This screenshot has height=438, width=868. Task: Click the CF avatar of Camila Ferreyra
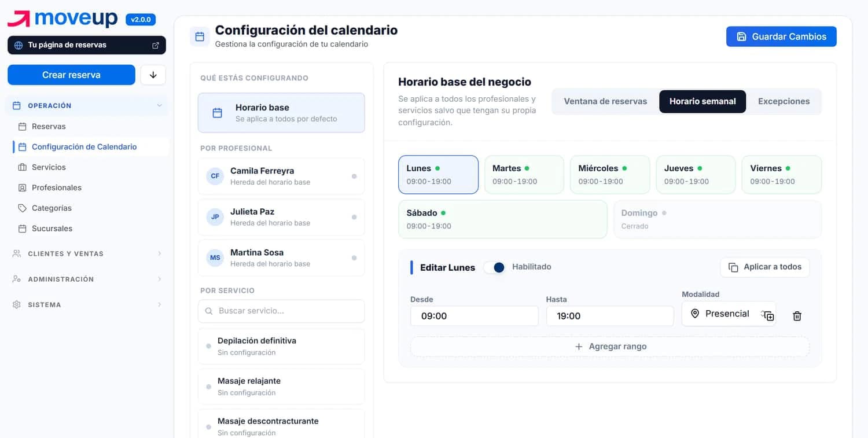click(x=215, y=176)
